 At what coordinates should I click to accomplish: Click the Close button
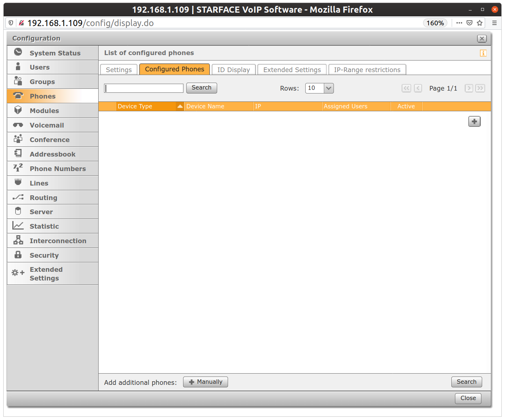point(468,398)
